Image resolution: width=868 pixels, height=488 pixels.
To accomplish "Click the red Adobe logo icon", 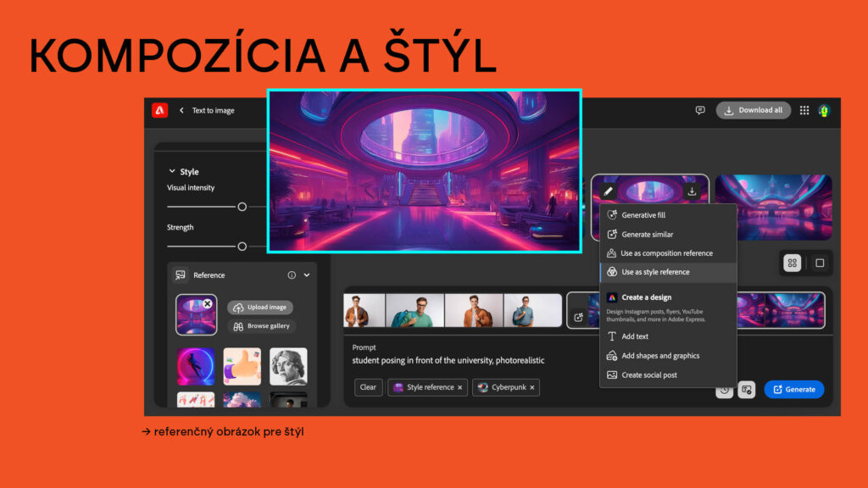I will point(160,110).
